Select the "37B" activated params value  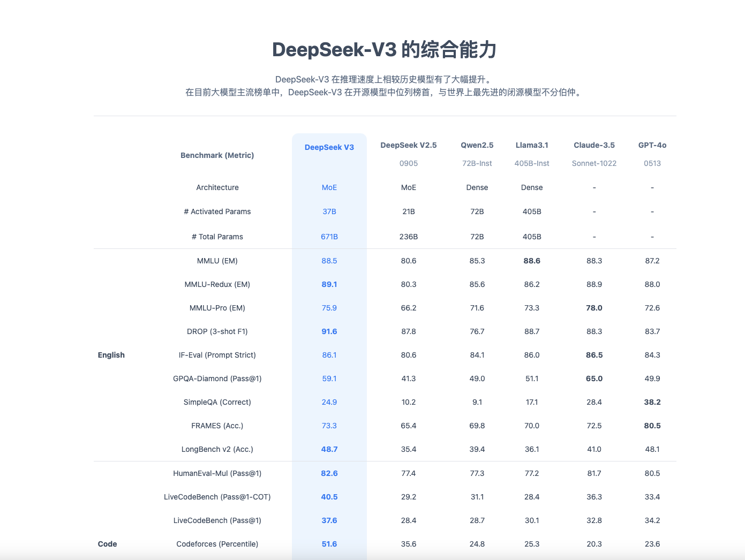pos(329,211)
